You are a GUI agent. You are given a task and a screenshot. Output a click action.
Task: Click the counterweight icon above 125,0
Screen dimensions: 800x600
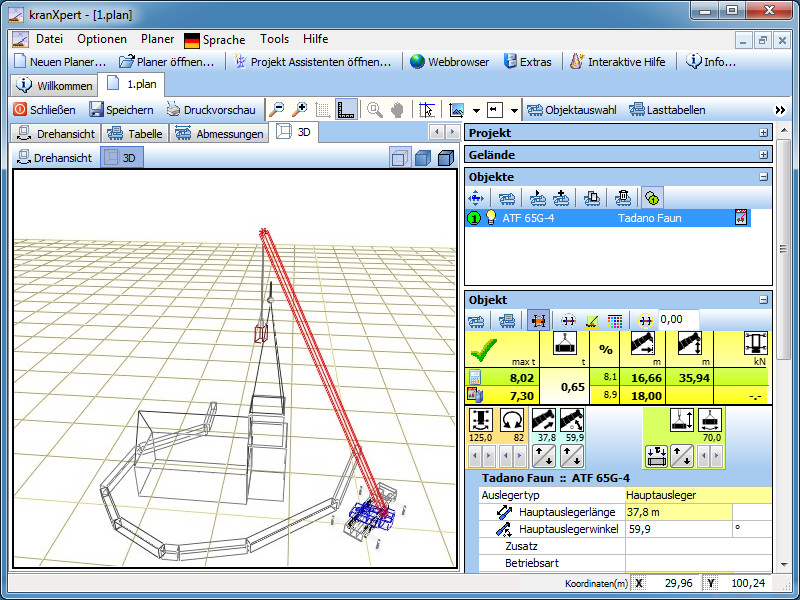click(483, 420)
